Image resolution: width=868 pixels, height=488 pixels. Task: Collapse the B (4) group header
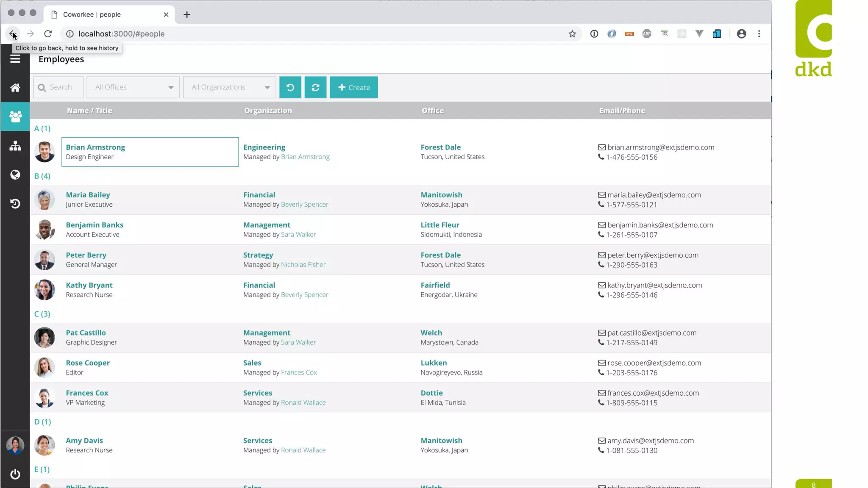coord(42,176)
